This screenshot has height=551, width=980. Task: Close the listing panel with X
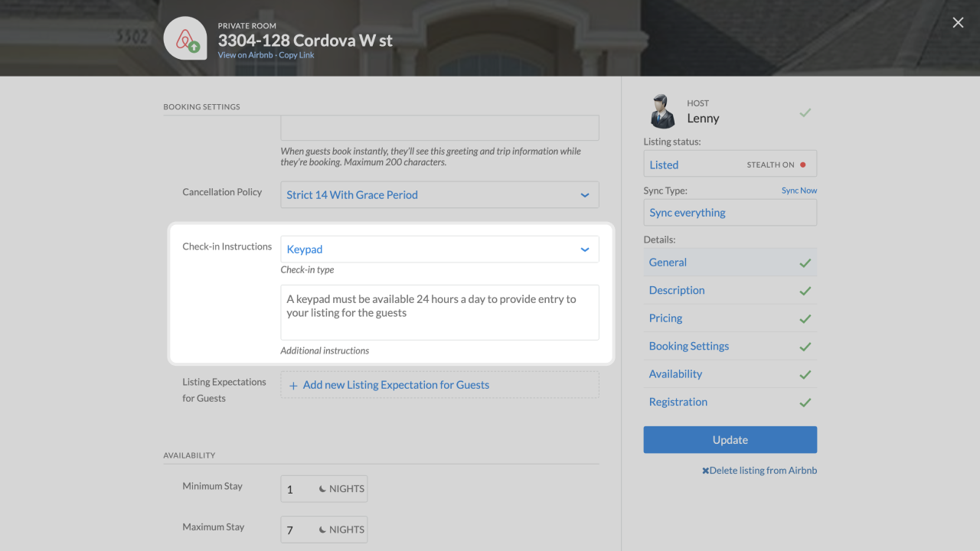coord(958,23)
